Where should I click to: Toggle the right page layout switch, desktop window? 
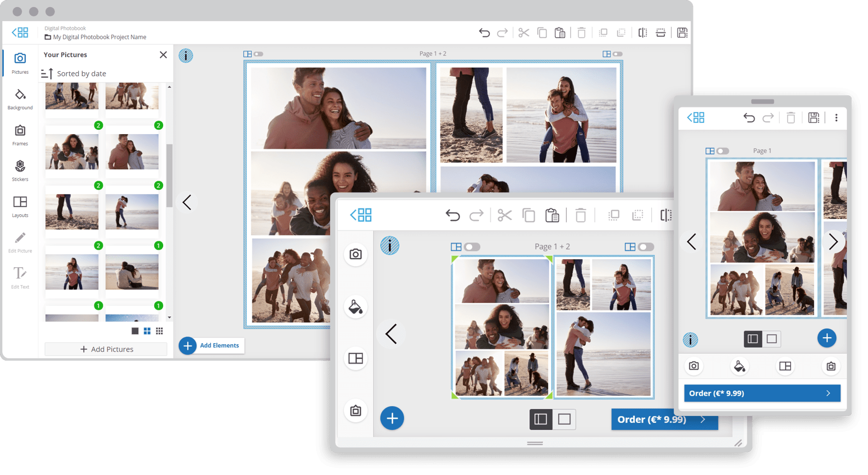coord(618,54)
